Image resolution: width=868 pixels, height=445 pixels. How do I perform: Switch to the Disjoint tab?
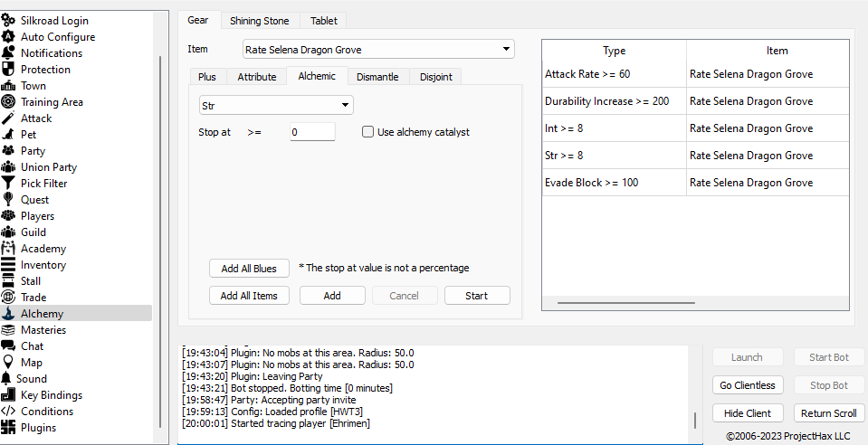tap(436, 77)
